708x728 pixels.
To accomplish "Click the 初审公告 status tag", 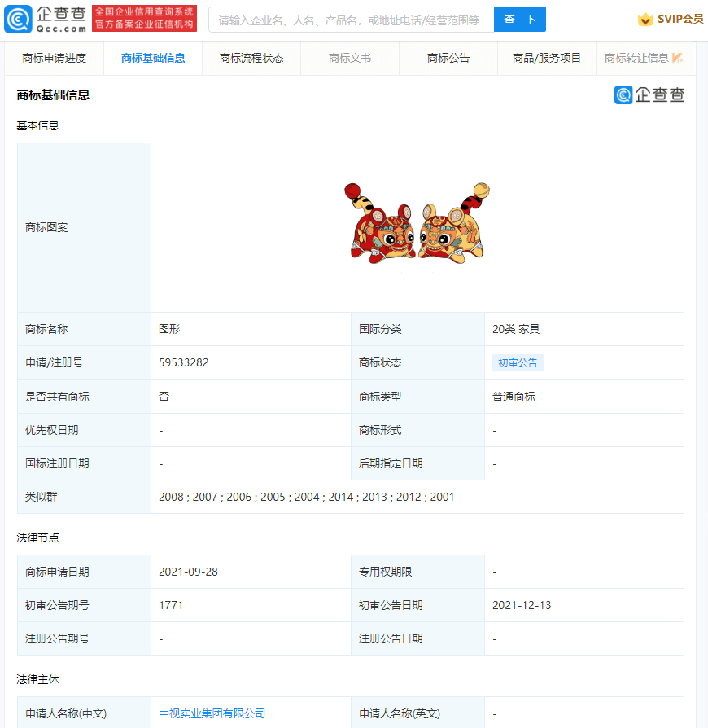I will [518, 363].
